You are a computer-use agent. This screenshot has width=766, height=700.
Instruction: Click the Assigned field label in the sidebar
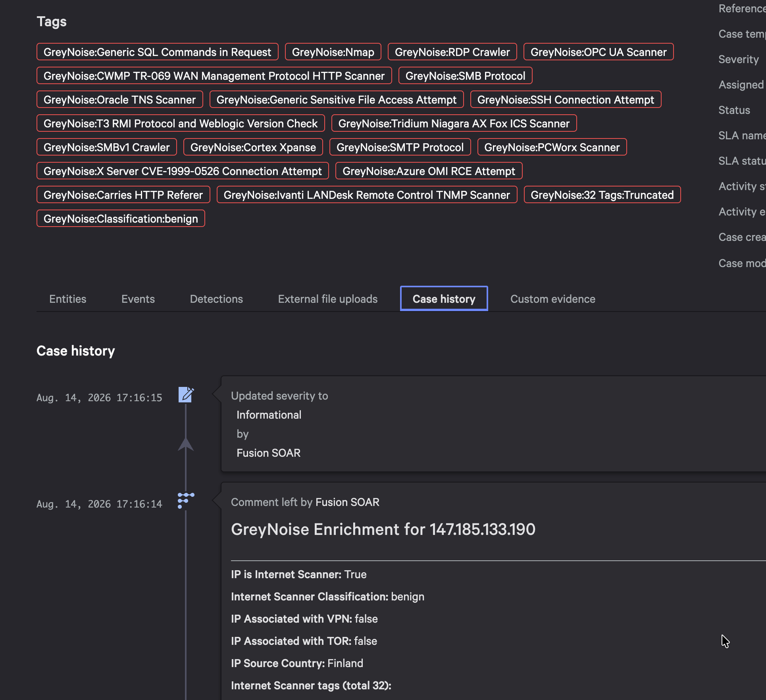[741, 85]
